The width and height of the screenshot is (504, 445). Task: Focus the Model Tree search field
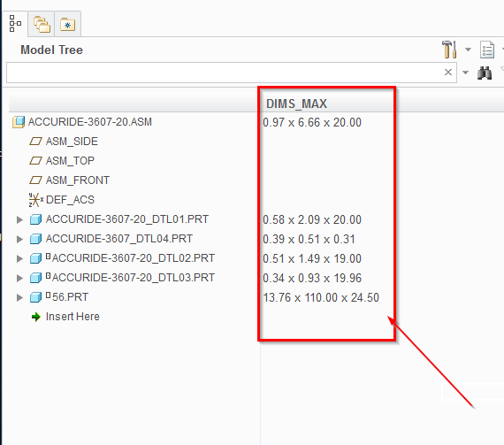pos(232,73)
